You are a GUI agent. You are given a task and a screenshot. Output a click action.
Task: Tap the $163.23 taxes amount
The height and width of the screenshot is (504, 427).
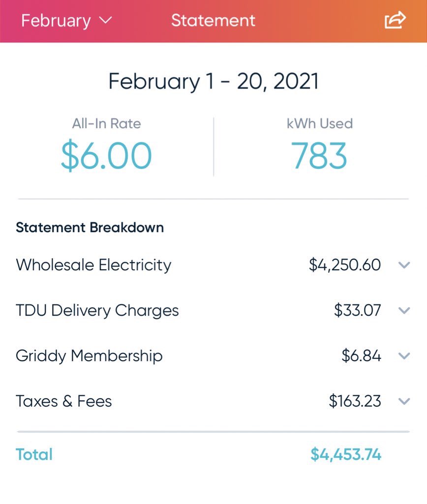point(355,401)
